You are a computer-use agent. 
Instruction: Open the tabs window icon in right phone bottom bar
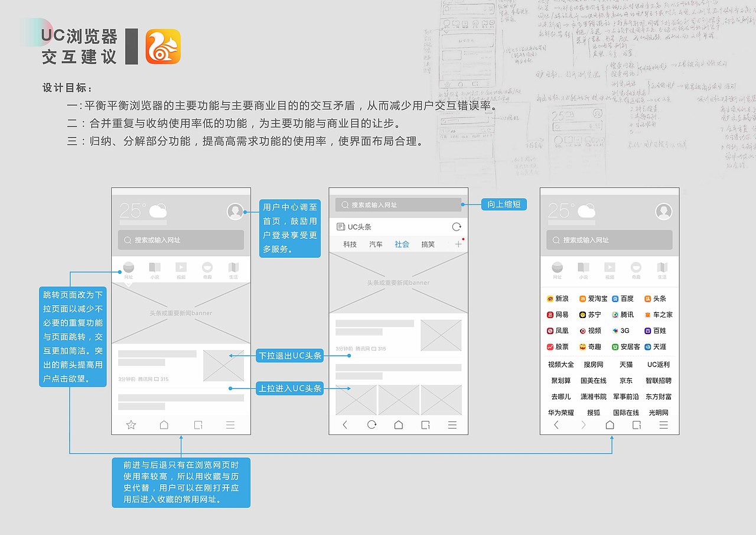(637, 424)
